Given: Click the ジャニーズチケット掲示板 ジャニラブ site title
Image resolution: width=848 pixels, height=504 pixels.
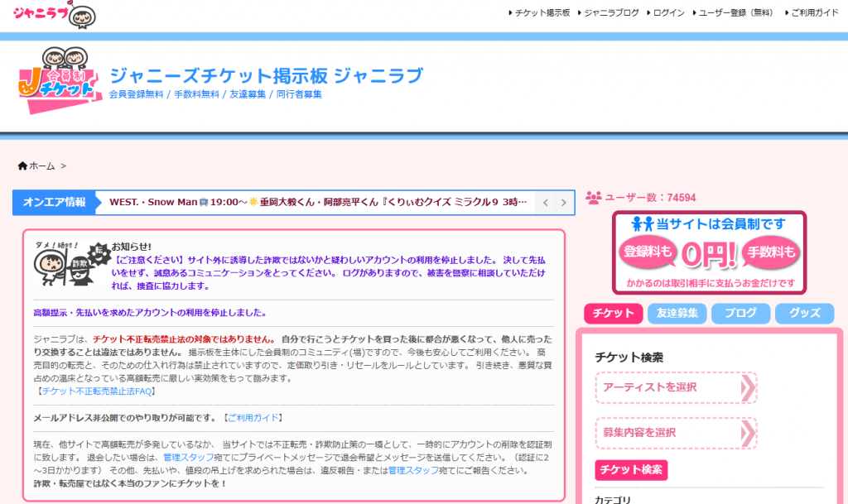Looking at the screenshot, I should coord(266,75).
